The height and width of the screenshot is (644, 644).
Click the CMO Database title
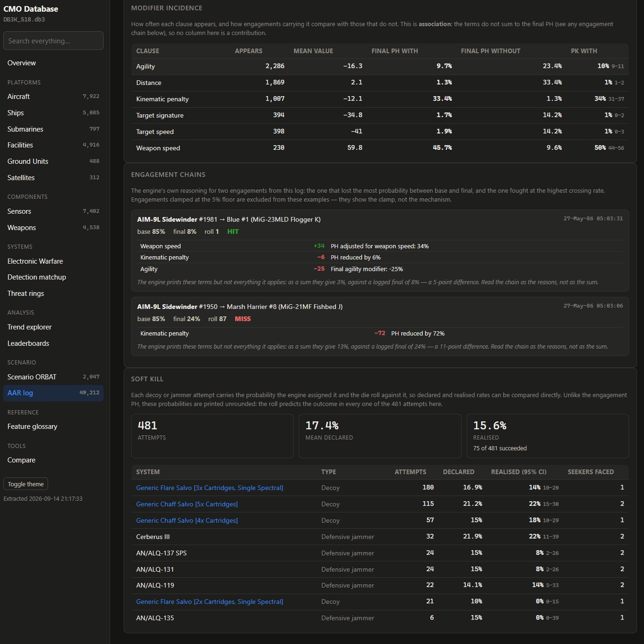coord(31,9)
